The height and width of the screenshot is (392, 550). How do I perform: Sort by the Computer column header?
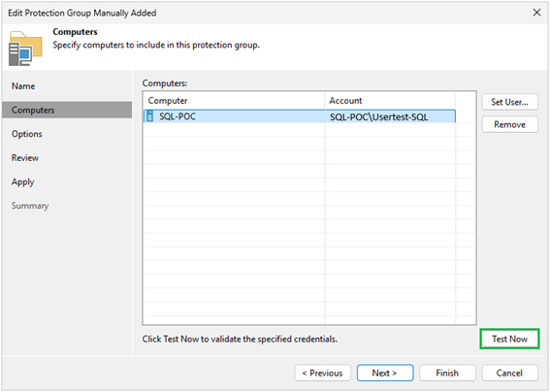coord(235,101)
